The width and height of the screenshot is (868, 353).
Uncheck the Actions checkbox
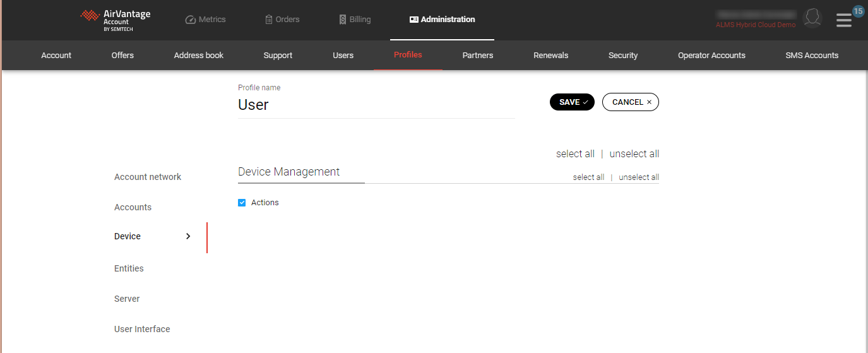pos(242,203)
